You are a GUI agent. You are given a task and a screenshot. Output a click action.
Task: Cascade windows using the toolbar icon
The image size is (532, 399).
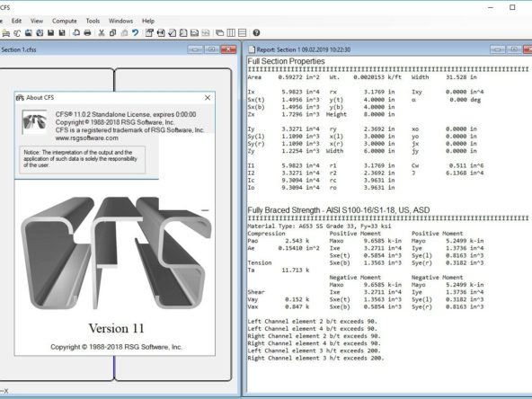[x=220, y=33]
